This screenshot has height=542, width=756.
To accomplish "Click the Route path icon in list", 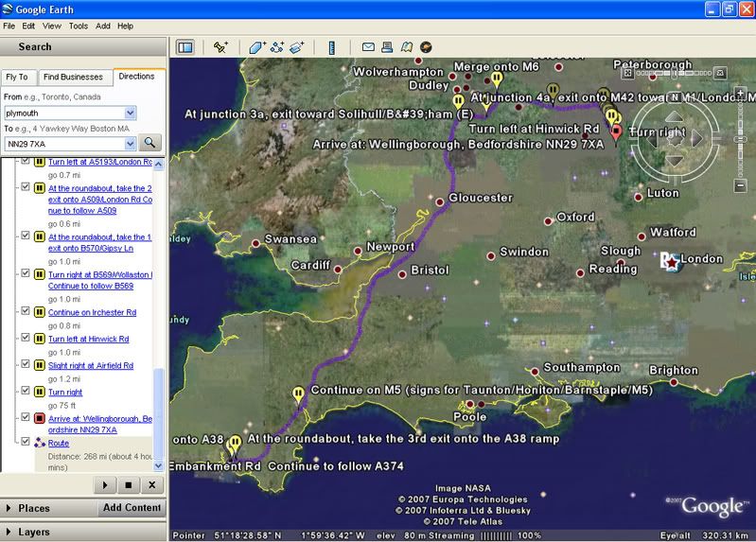I will (x=40, y=443).
